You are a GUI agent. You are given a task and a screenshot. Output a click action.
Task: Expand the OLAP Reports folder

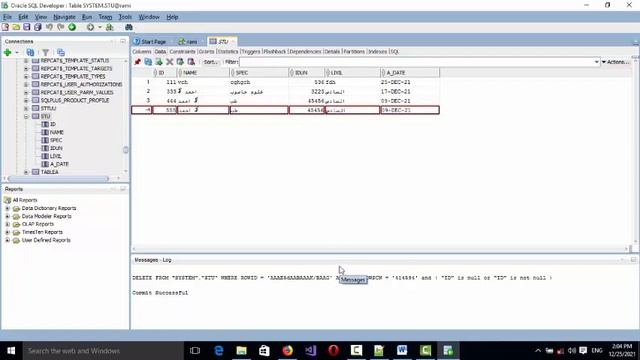pyautogui.click(x=7, y=224)
